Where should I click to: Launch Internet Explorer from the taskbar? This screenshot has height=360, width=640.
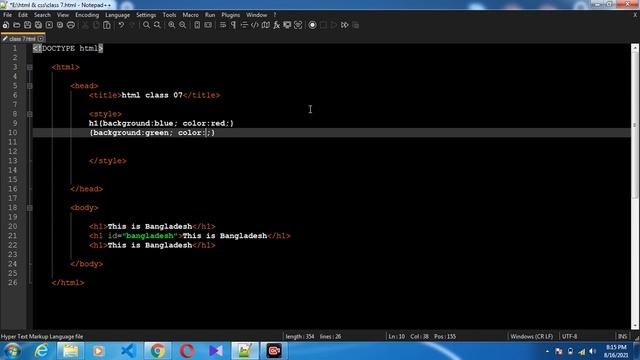click(41, 351)
